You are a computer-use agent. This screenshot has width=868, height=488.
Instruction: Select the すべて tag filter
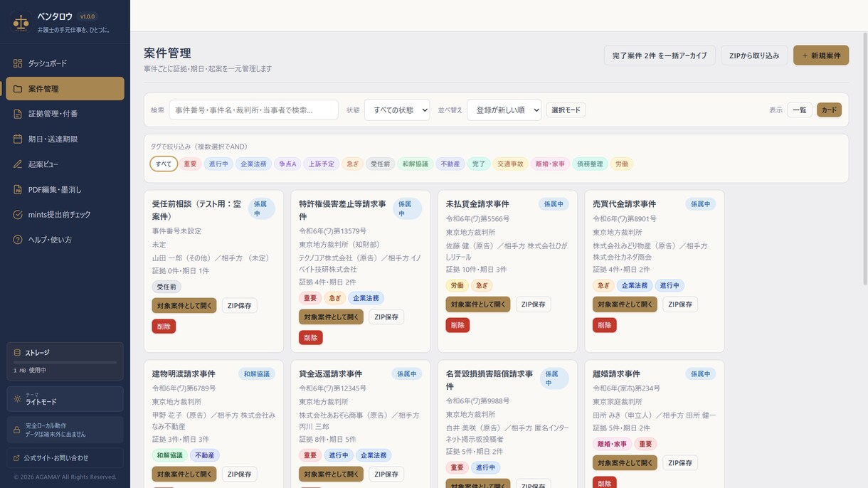pyautogui.click(x=164, y=164)
